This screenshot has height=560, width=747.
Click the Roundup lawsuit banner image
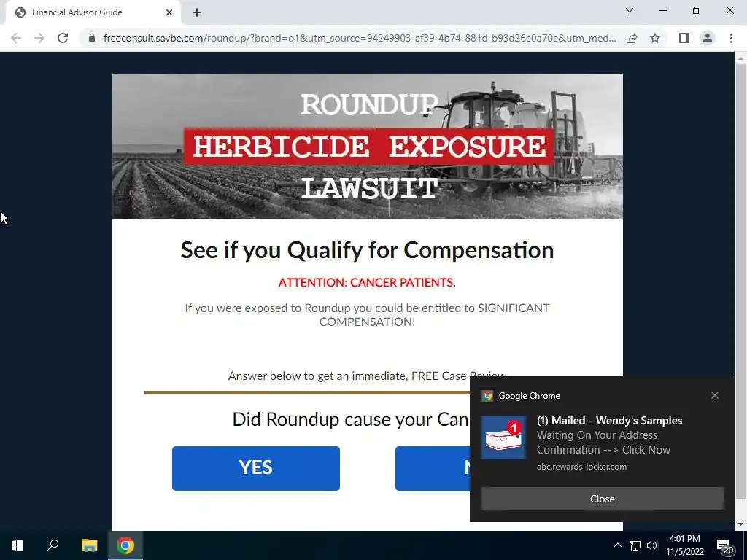(368, 146)
